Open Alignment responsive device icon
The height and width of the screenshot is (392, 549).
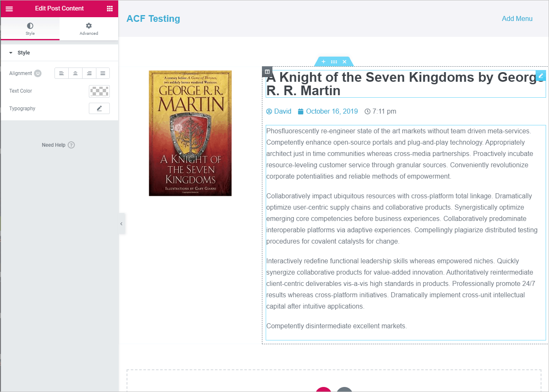coord(38,73)
